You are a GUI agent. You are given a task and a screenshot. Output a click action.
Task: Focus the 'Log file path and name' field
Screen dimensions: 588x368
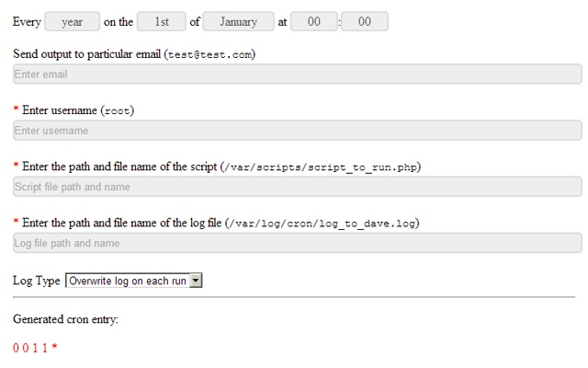coord(297,243)
